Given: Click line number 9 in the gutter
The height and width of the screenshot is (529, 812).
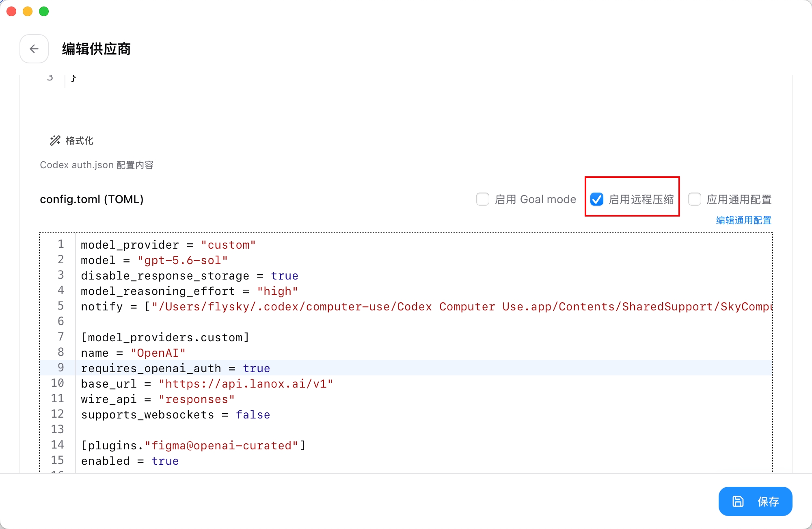Looking at the screenshot, I should (60, 368).
